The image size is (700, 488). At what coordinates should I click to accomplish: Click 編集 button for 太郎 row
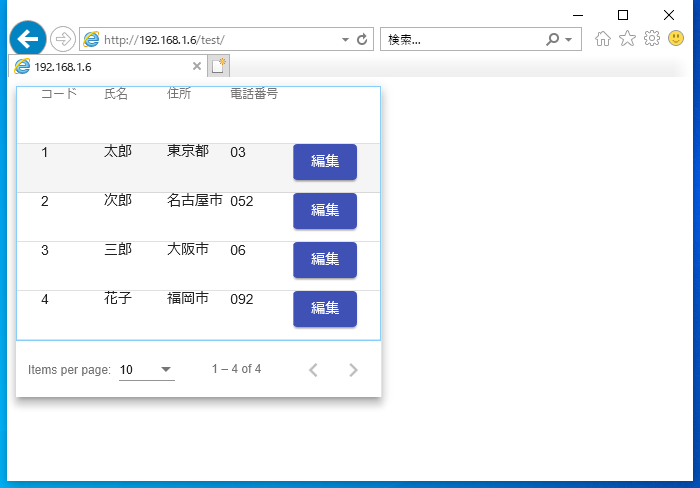tap(325, 162)
